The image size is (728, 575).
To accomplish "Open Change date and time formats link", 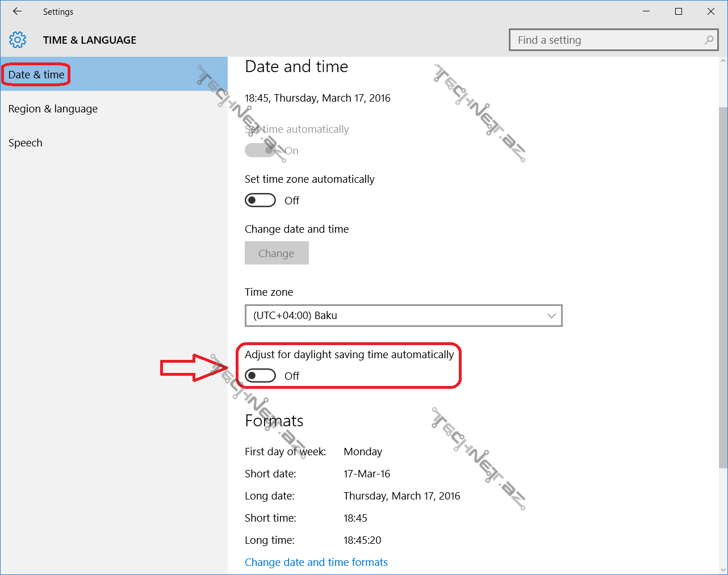I will (316, 562).
